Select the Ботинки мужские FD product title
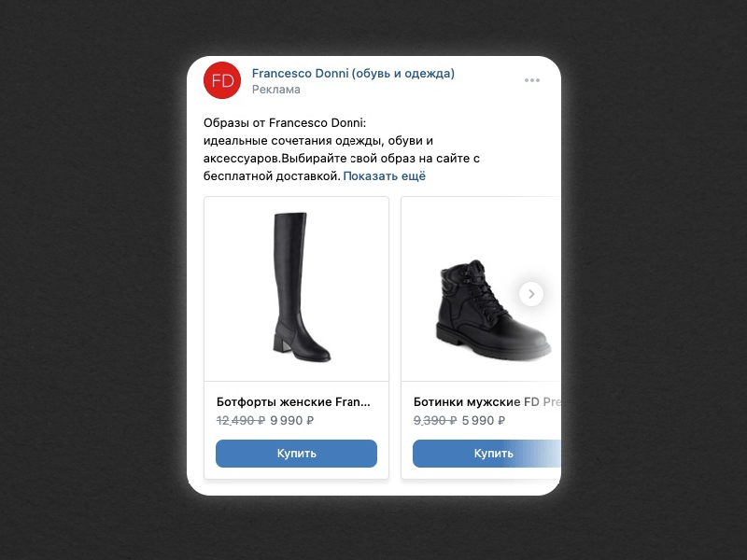This screenshot has width=747, height=560. (486, 402)
